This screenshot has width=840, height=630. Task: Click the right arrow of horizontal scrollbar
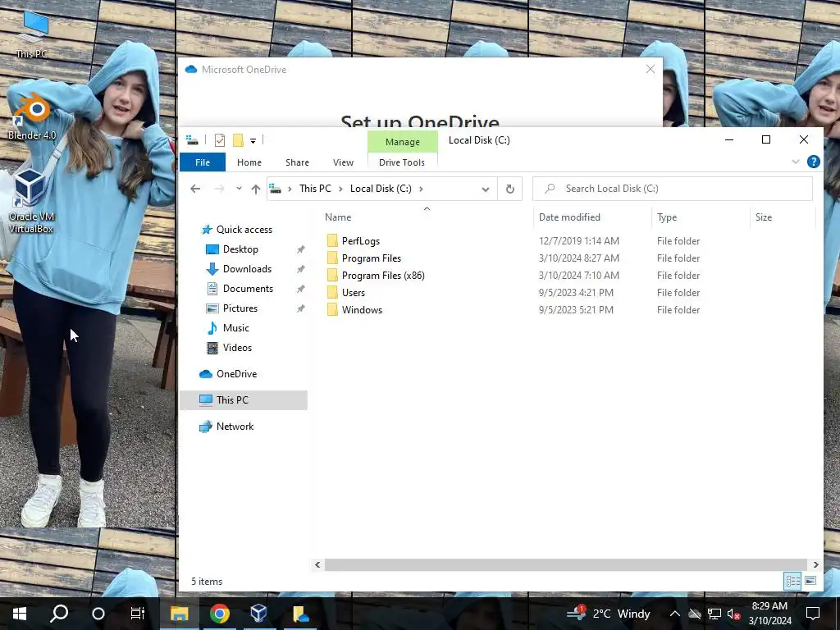(815, 564)
